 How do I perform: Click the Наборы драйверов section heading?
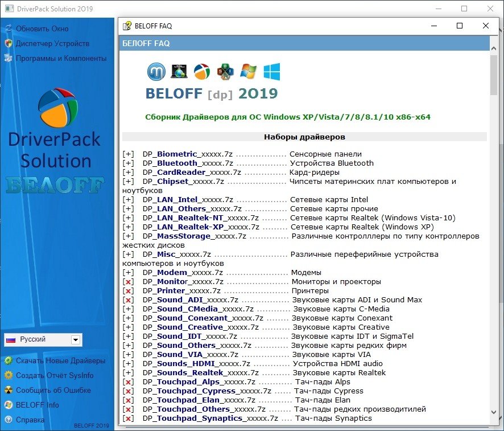click(x=304, y=137)
